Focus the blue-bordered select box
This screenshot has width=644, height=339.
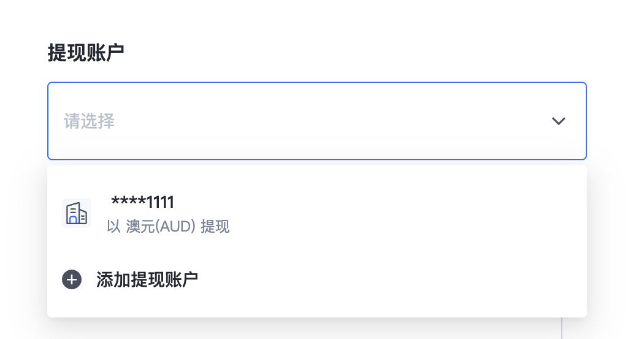[316, 121]
